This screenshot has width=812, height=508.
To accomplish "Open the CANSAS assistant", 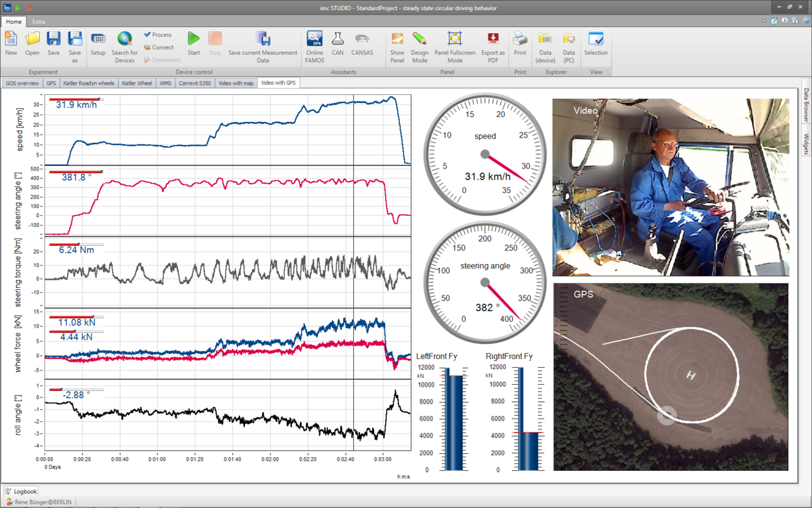I will point(362,44).
